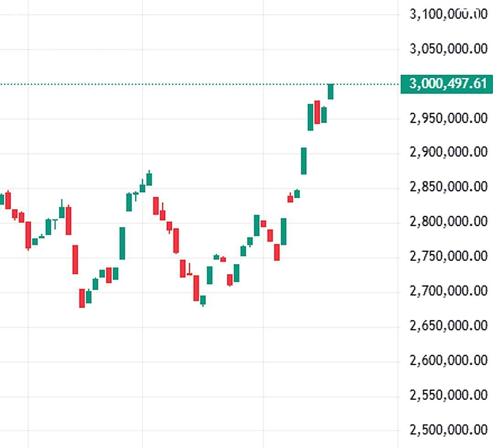Select the tall green candle spanning 2,900,000
This screenshot has height=448, width=493.
(304, 161)
